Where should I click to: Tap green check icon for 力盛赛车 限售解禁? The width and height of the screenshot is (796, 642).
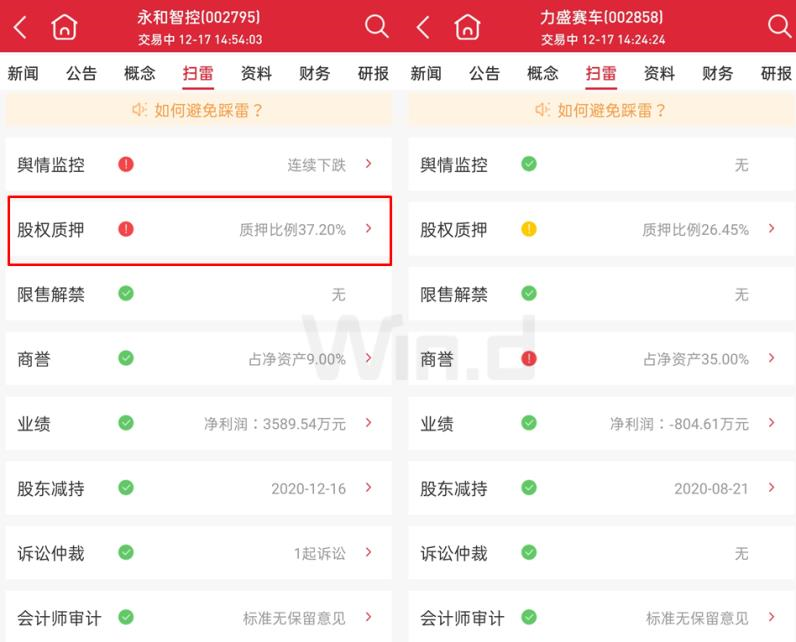click(x=529, y=293)
